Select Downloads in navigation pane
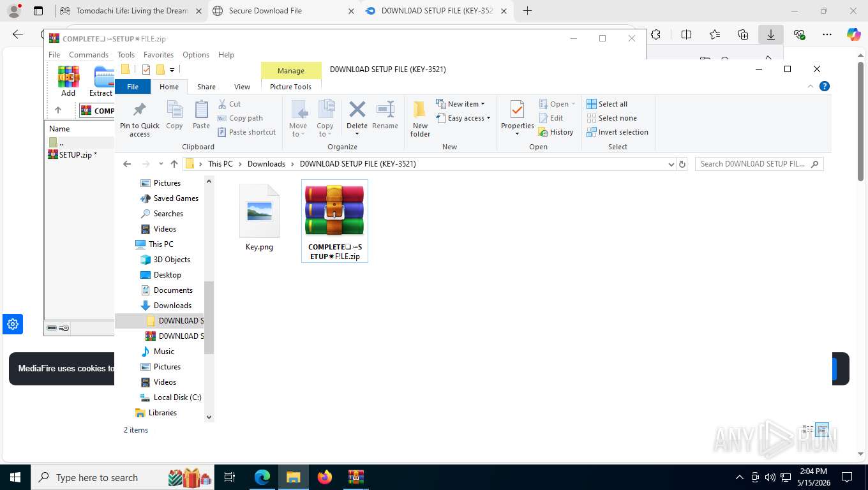Viewport: 868px width, 490px height. (165, 306)
